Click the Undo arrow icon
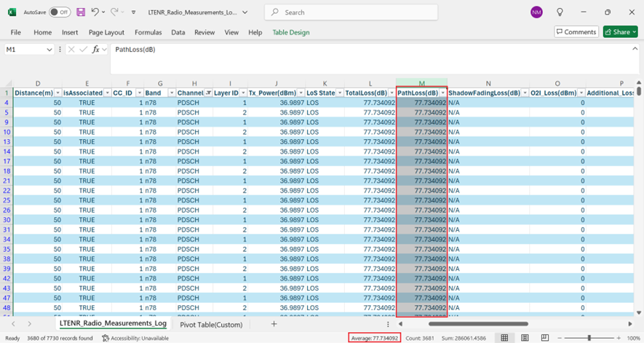644x343 pixels. (95, 12)
